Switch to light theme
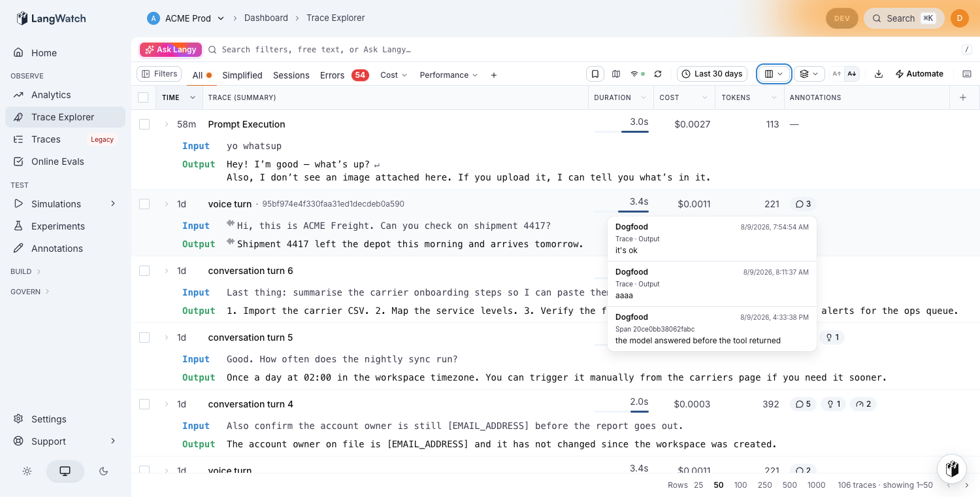Viewport: 980px width, 497px height. 27,471
